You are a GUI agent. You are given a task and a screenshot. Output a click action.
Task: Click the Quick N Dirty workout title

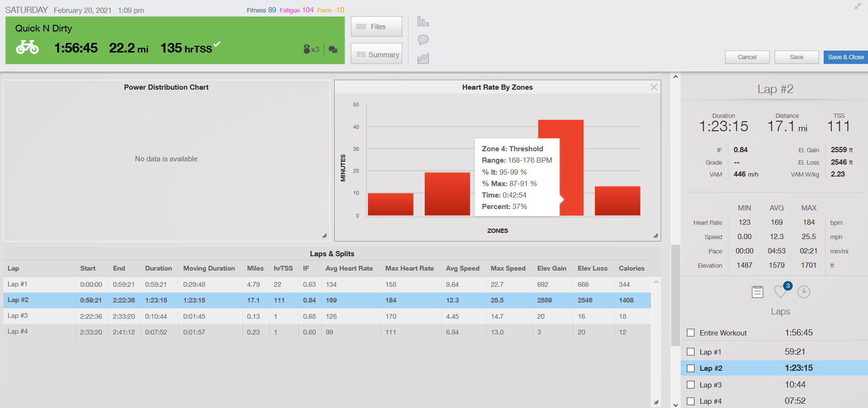[43, 28]
